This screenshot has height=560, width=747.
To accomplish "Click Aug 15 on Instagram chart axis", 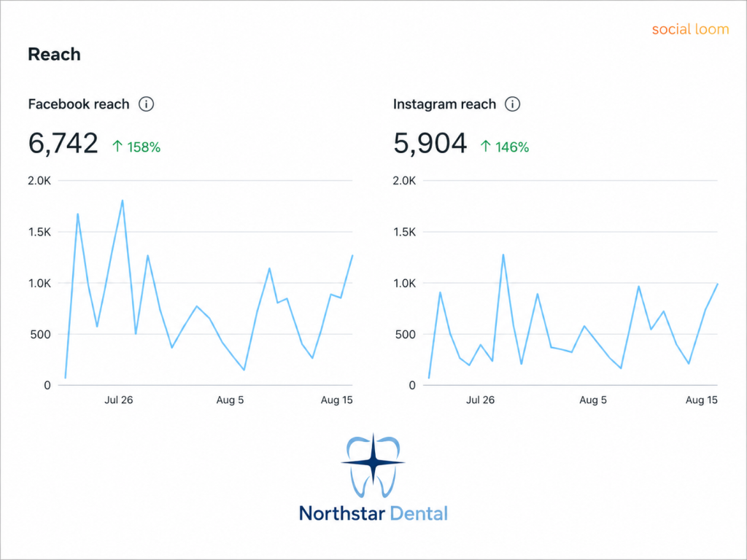I will [701, 400].
